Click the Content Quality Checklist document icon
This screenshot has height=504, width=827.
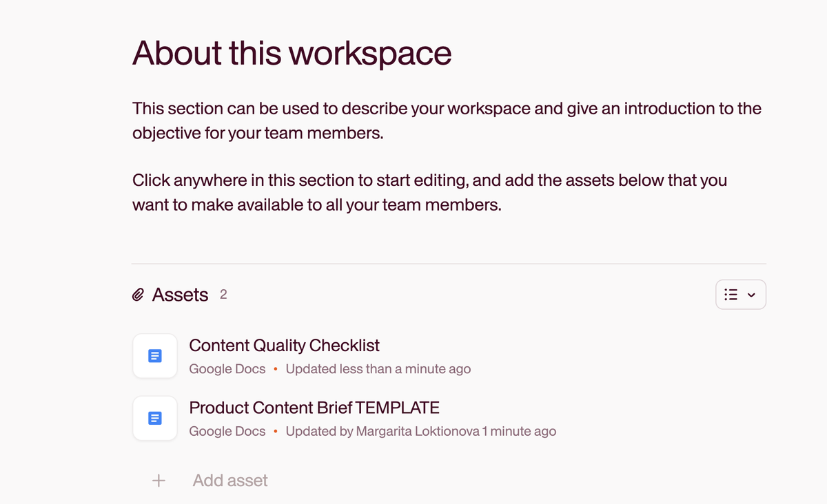tap(155, 356)
